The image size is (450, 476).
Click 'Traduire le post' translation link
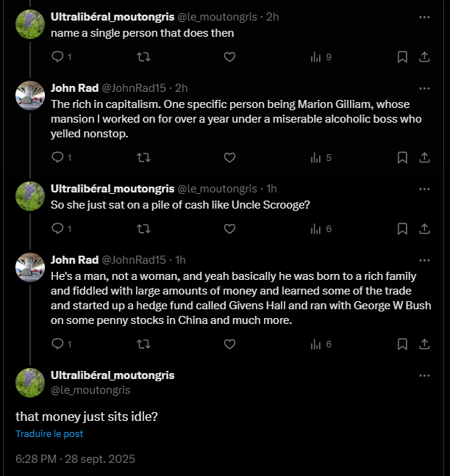coord(49,433)
